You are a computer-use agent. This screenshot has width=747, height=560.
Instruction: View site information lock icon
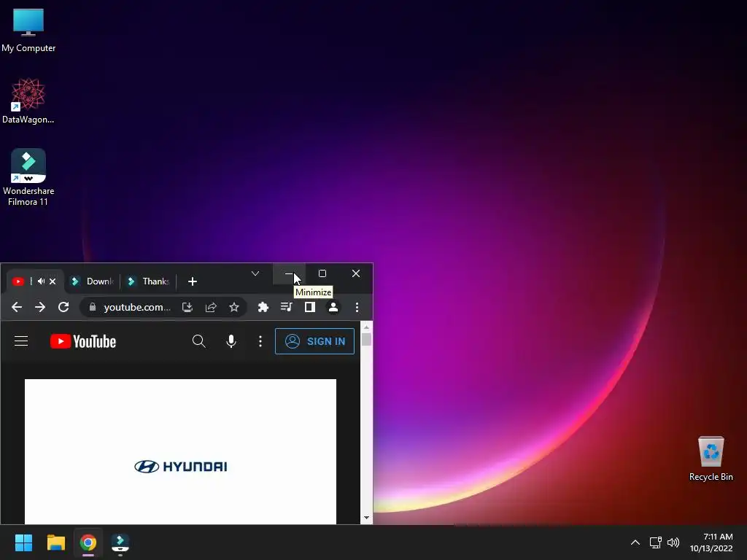click(93, 307)
